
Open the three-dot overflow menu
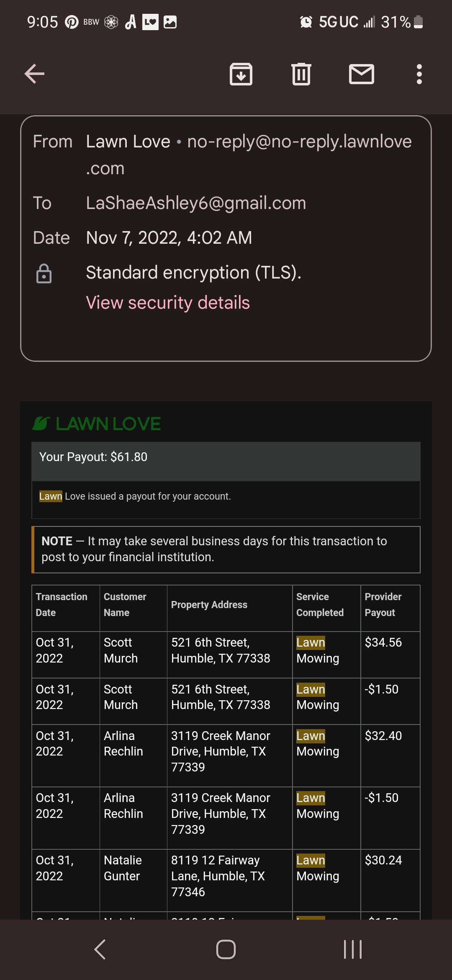tap(419, 74)
